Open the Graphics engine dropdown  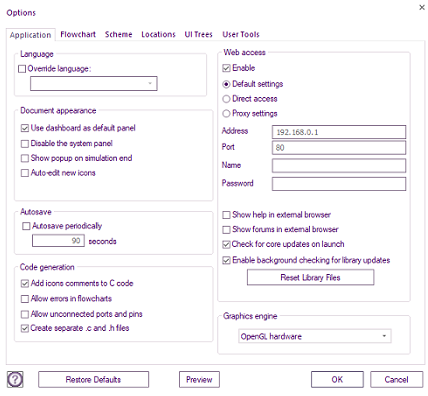pos(315,336)
